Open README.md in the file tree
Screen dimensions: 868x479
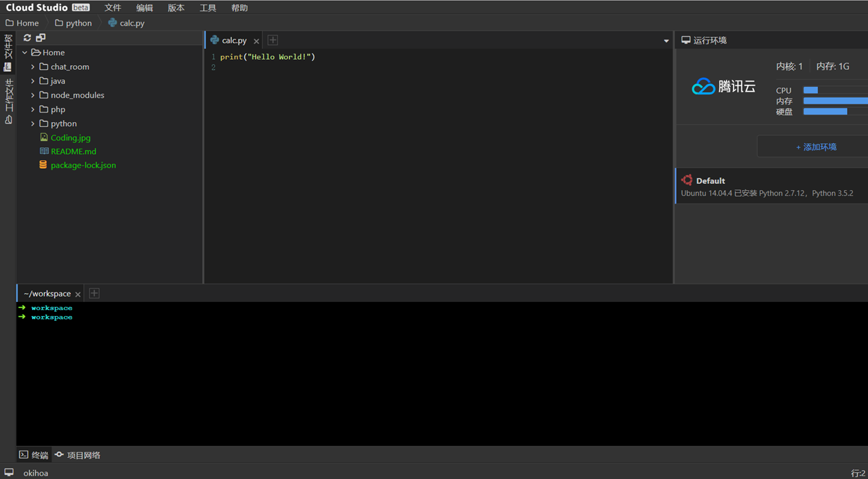coord(73,151)
